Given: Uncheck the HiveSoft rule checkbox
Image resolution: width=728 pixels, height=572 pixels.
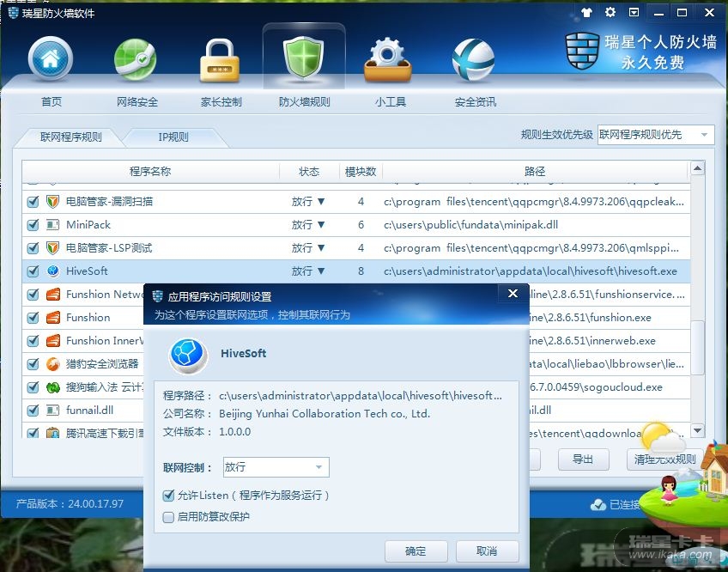Looking at the screenshot, I should tap(33, 271).
